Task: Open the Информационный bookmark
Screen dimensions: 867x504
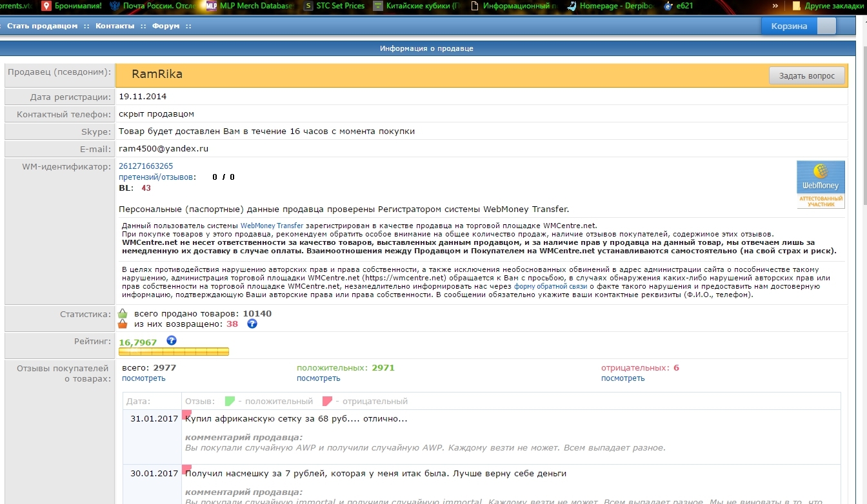Action: pyautogui.click(x=515, y=6)
